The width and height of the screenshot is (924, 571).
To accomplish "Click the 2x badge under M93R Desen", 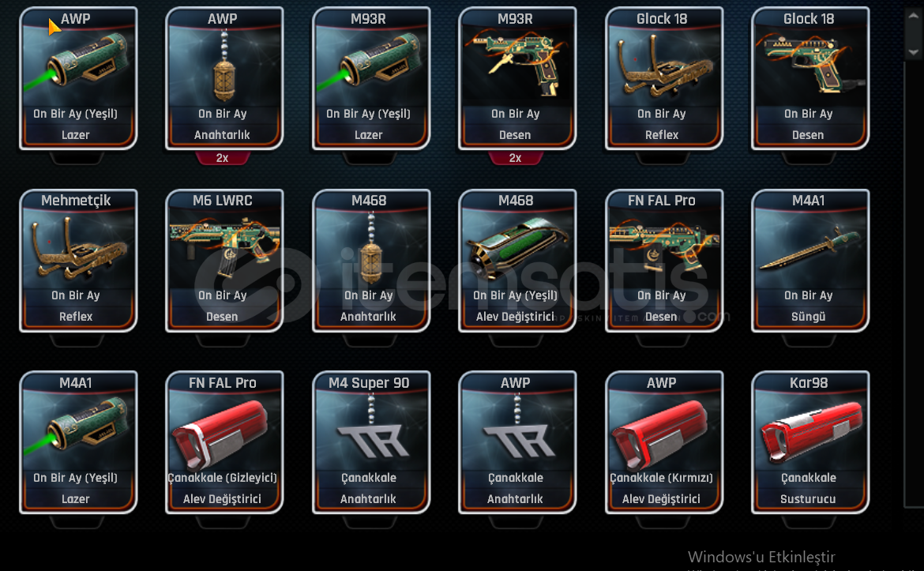I will 515,158.
